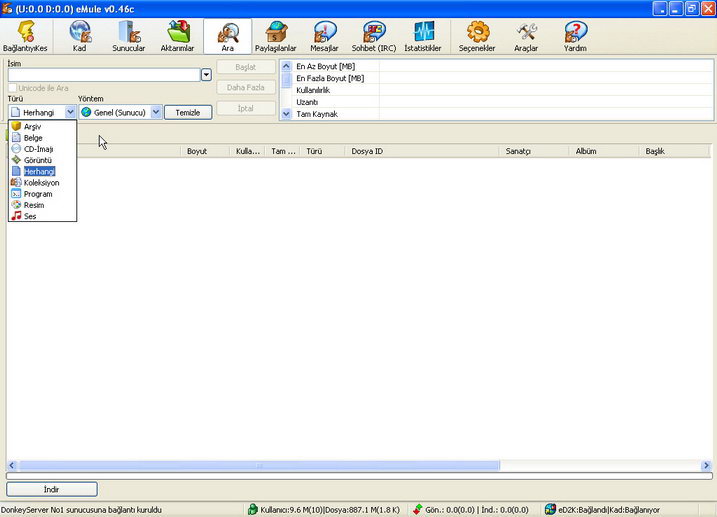
Task: Click the eMule icon in title bar
Action: pyautogui.click(x=7, y=9)
